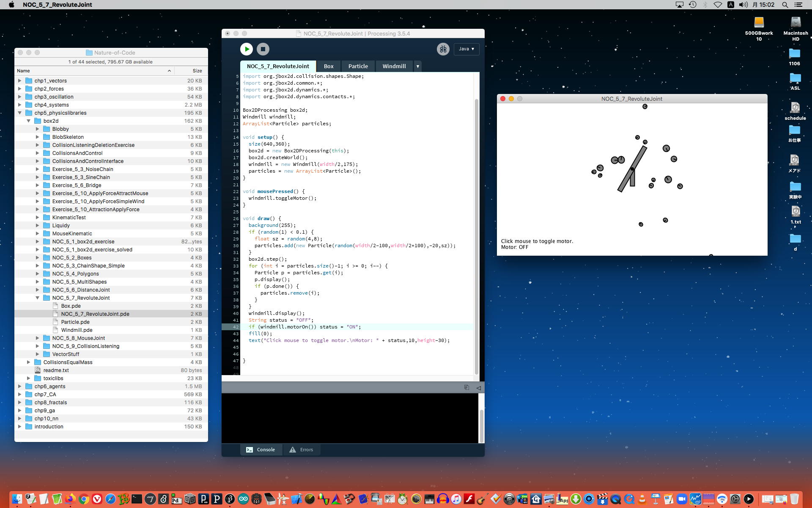Collapse the chp5_physicslibraries folder

point(20,113)
